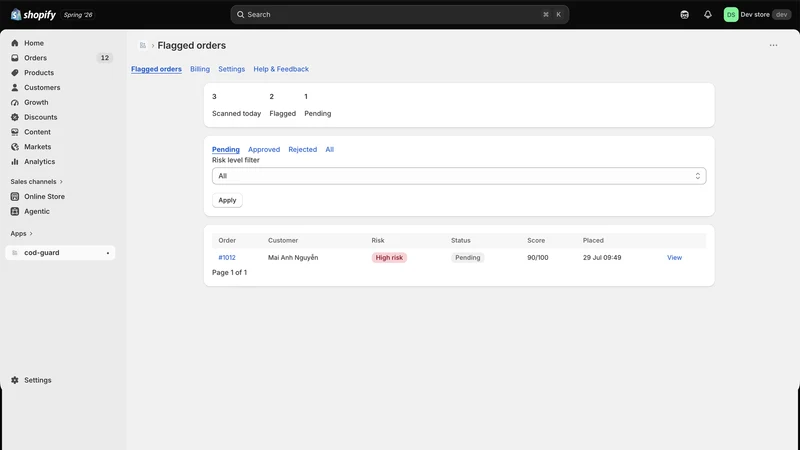The height and width of the screenshot is (450, 800).
Task: Click the Settings gear icon in sidebar
Action: point(15,380)
